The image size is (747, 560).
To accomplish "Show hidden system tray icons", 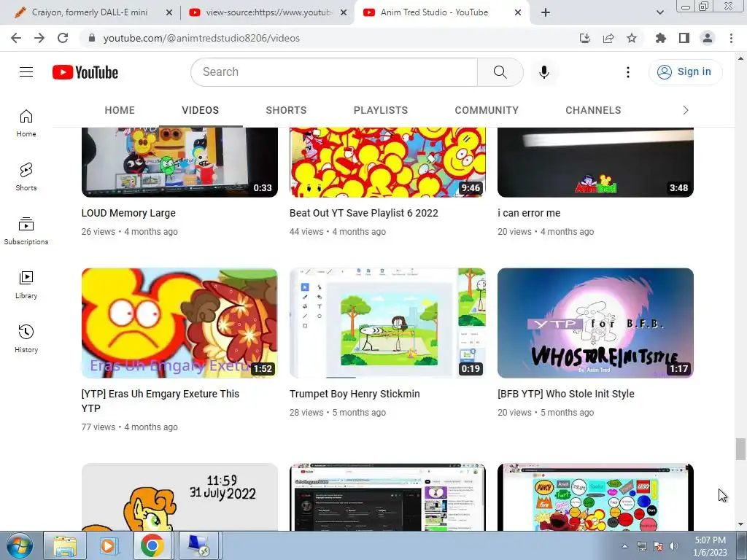I will pyautogui.click(x=625, y=546).
